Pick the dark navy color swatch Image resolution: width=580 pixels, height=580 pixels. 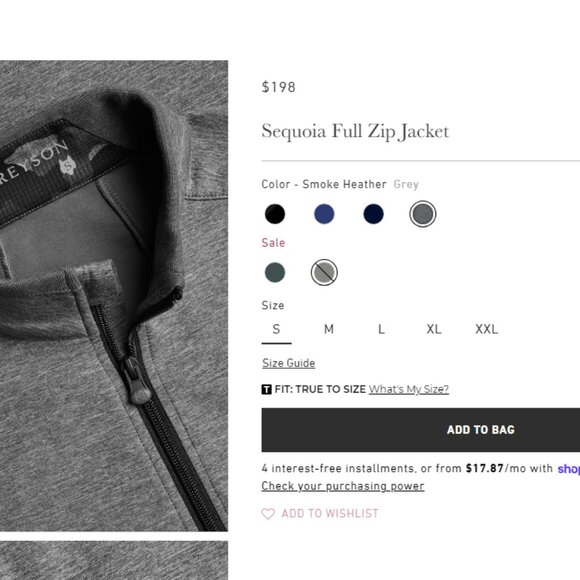[x=373, y=214]
